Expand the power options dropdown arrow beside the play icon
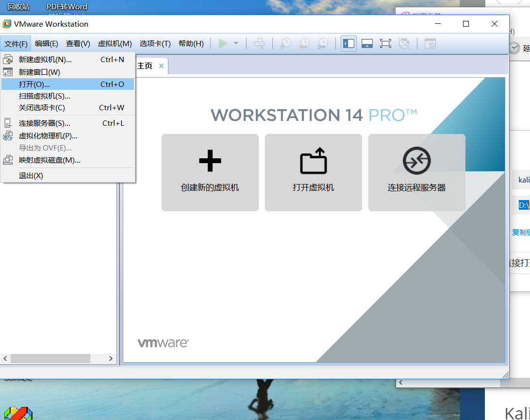This screenshot has width=530, height=420. (236, 43)
